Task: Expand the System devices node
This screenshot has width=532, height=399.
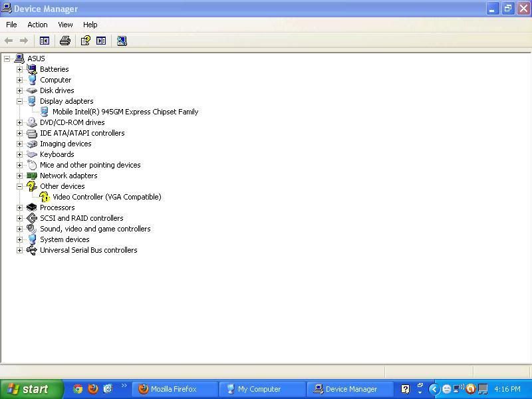Action: 20,239
